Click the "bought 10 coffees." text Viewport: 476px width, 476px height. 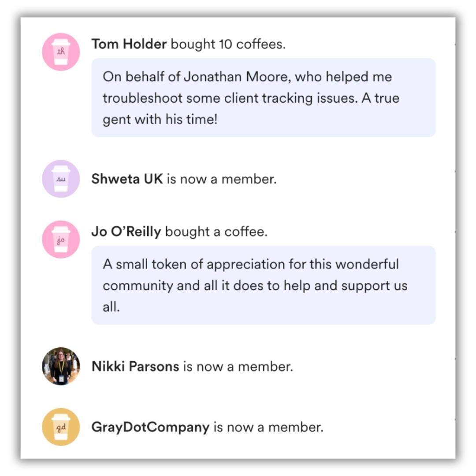228,44
